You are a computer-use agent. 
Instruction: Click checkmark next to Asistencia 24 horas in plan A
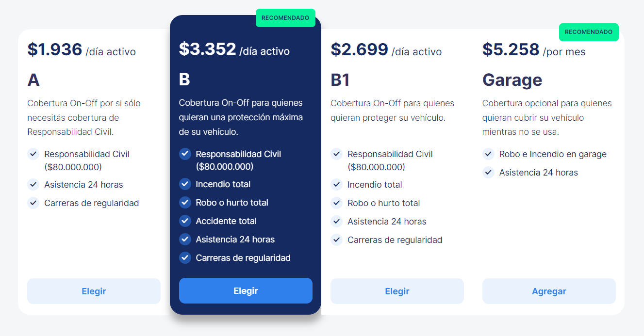coord(33,185)
